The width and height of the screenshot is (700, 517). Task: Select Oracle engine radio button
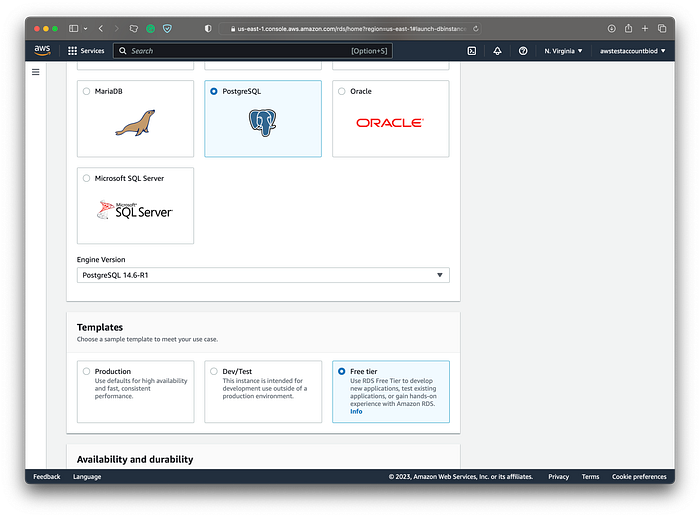point(342,91)
